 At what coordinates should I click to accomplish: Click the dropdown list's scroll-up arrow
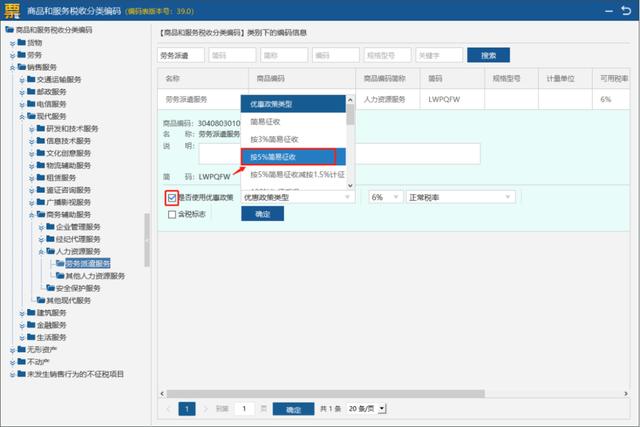pyautogui.click(x=350, y=99)
